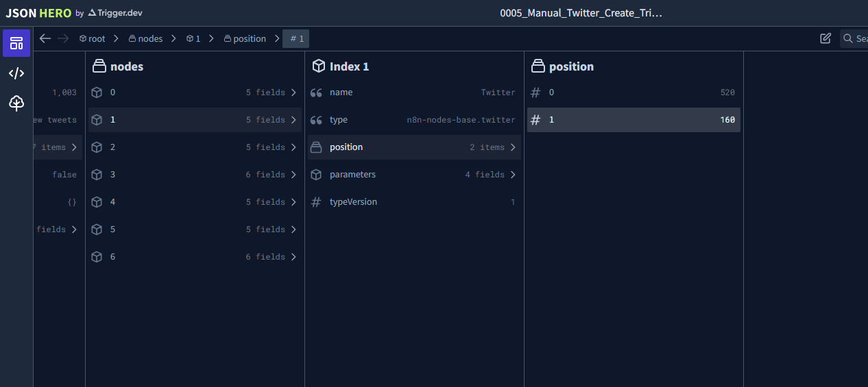This screenshot has height=387, width=868.
Task: Click the file title 0005_Manual_Twitter_Create_Tri
Action: [x=581, y=13]
